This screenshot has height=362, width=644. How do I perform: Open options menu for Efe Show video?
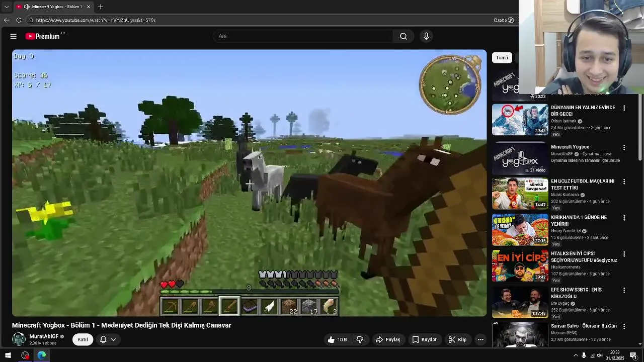point(624,290)
